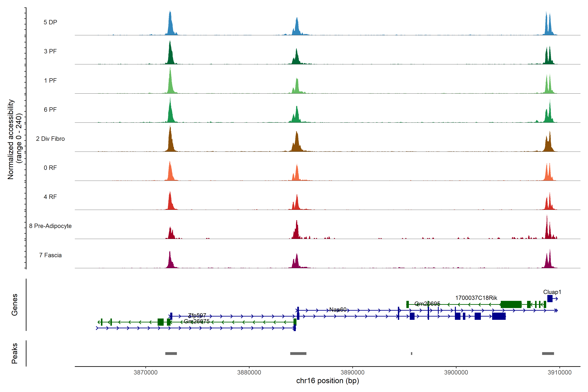Click the 8 Pre-Adipocyte track label

[x=50, y=226]
